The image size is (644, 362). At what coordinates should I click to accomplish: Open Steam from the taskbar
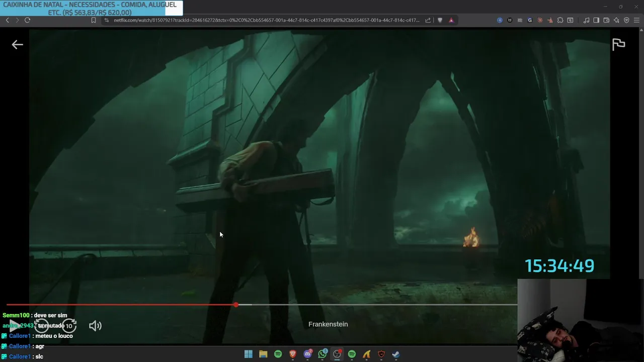(396, 354)
